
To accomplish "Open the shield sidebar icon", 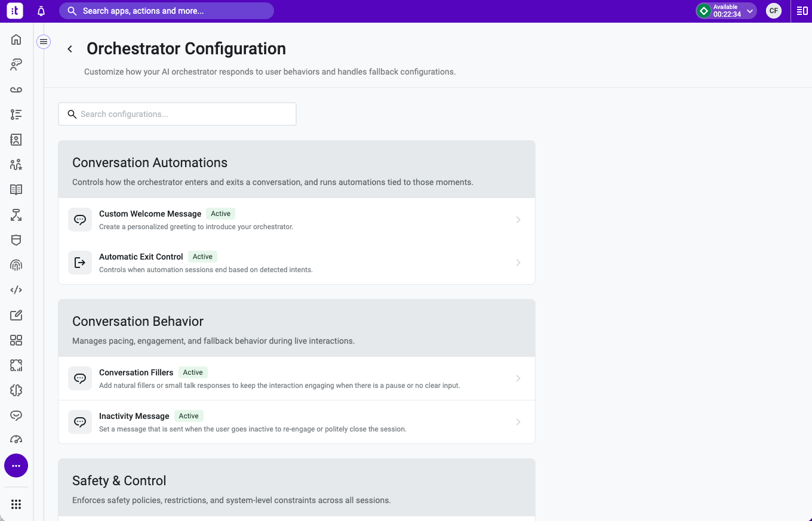I will tap(16, 240).
